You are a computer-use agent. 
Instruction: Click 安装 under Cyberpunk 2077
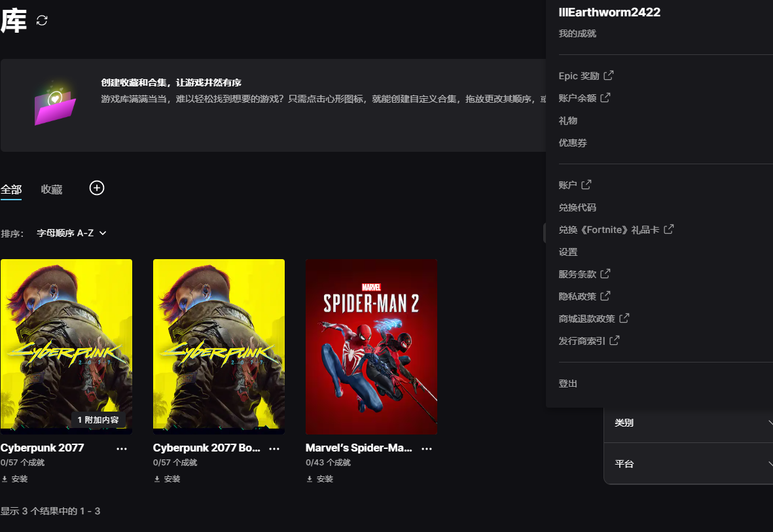click(x=20, y=479)
